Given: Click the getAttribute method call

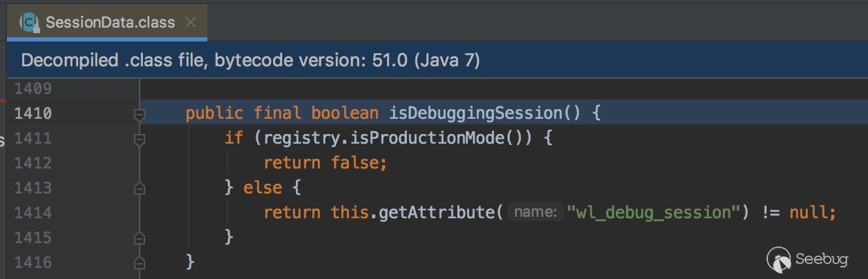Looking at the screenshot, I should pos(435,213).
